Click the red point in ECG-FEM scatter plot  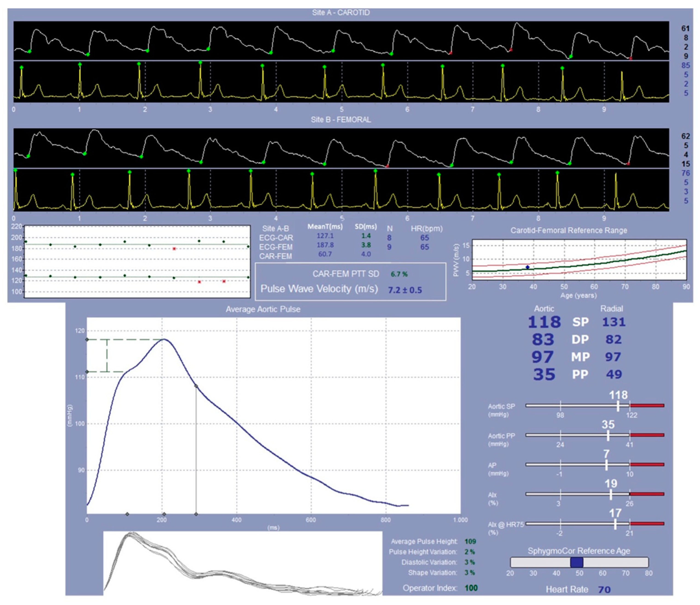[174, 249]
